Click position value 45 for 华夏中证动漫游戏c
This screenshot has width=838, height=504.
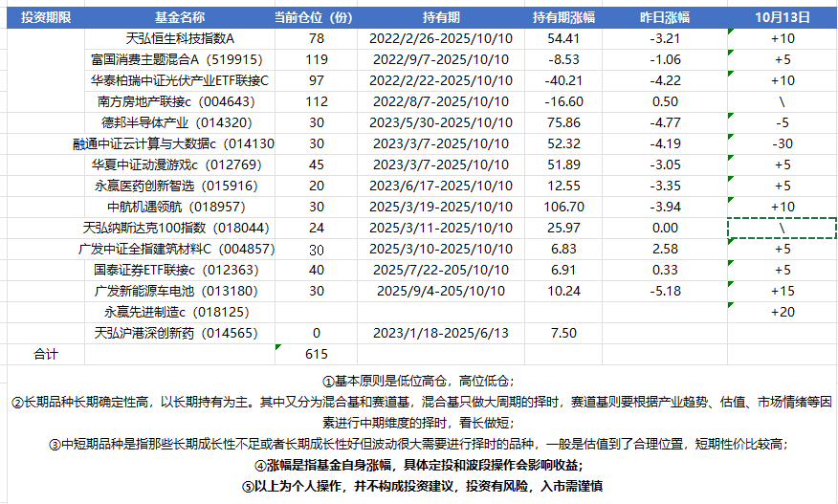click(316, 165)
